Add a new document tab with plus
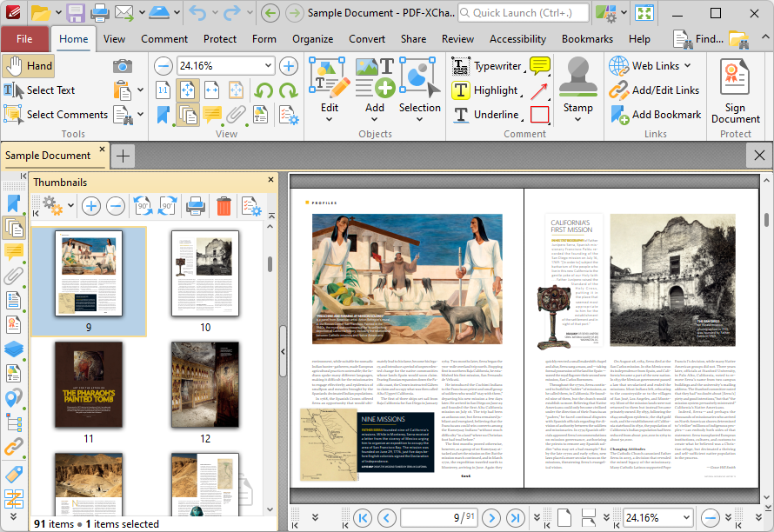The image size is (774, 532). click(x=123, y=156)
